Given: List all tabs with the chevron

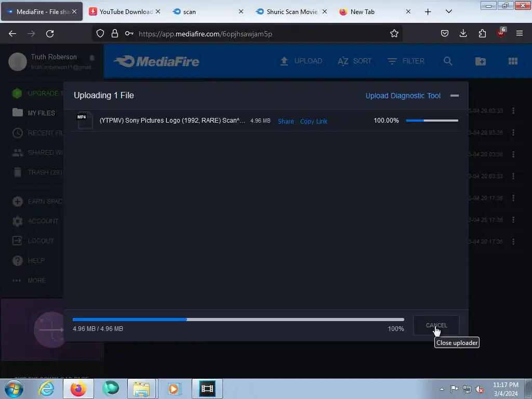Looking at the screenshot, I should [448, 11].
